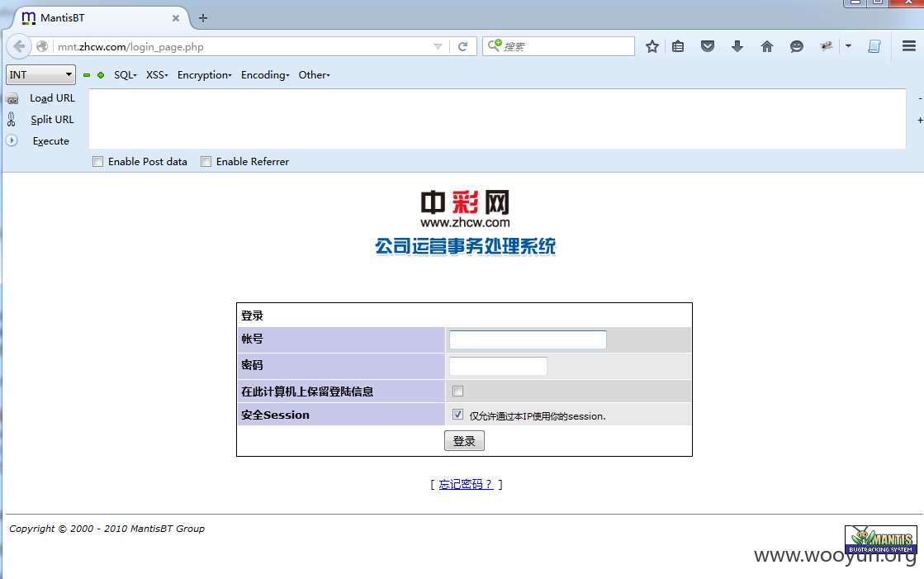Open the Firefox hamburger menu

908,46
